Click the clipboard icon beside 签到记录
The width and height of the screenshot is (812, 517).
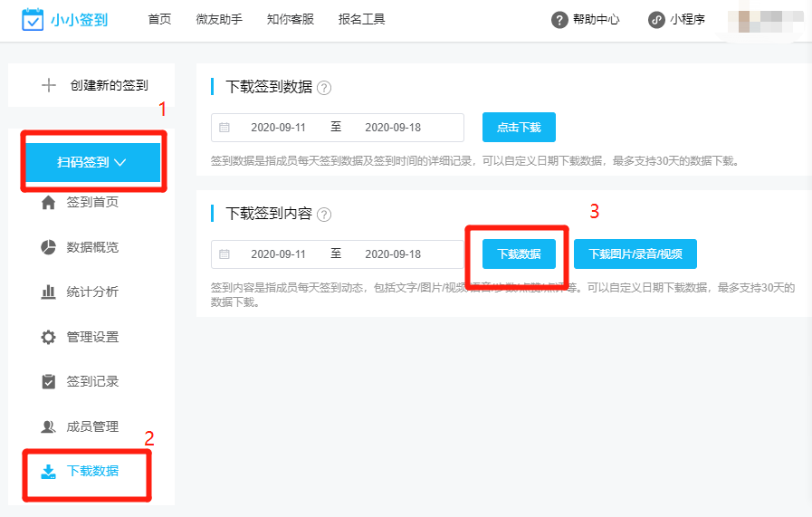(48, 381)
